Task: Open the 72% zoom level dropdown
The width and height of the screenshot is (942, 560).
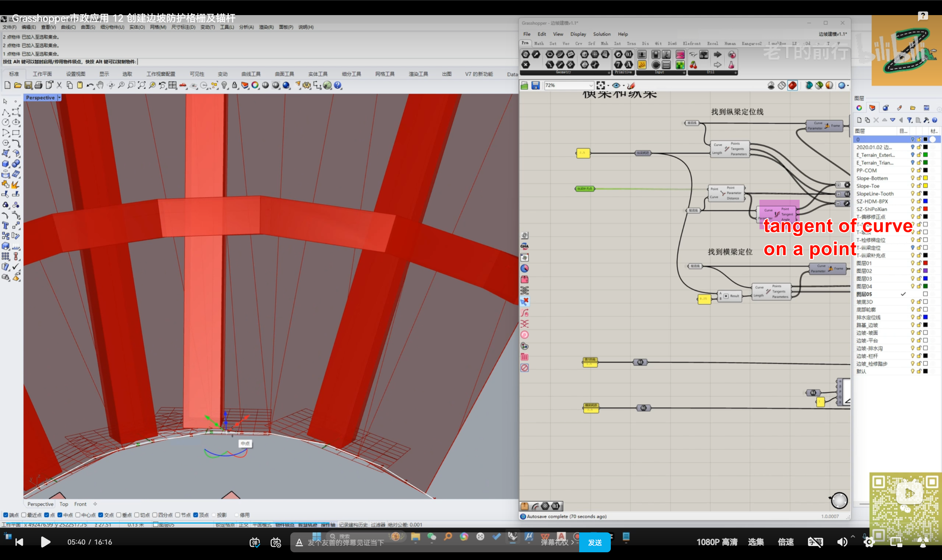Action: 591,86
